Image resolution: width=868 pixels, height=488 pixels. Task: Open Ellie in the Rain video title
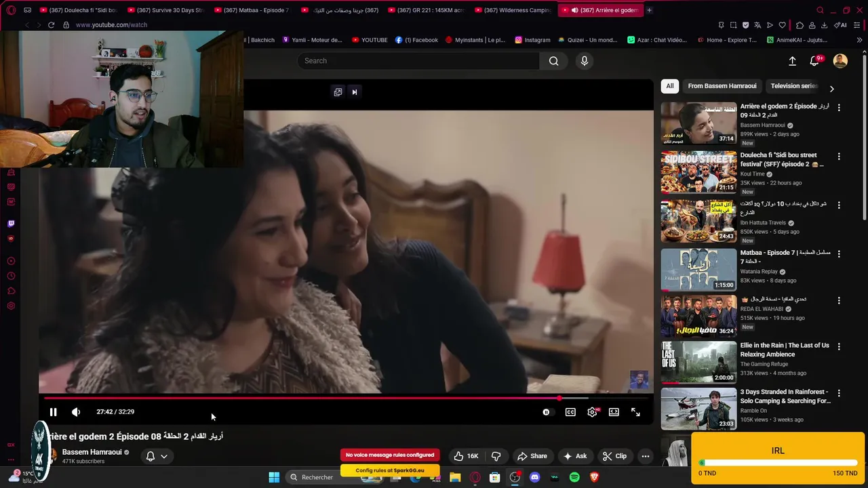click(785, 350)
